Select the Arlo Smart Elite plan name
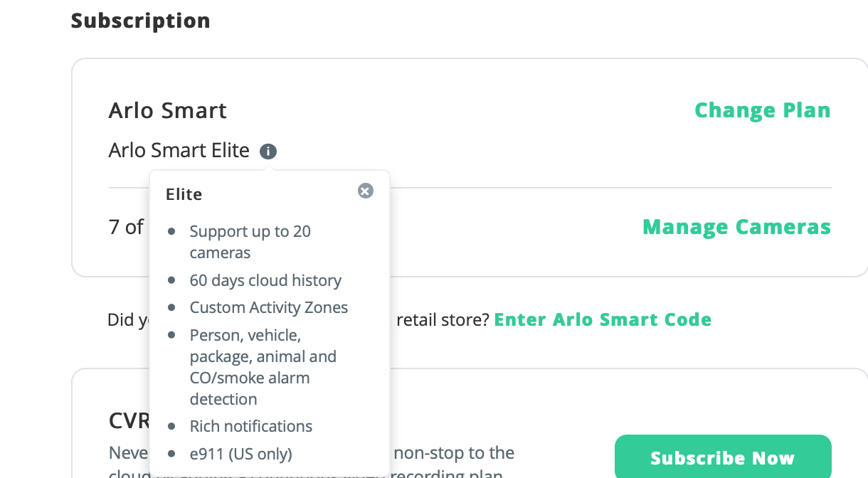Screen dimensions: 868x478 click(179, 151)
